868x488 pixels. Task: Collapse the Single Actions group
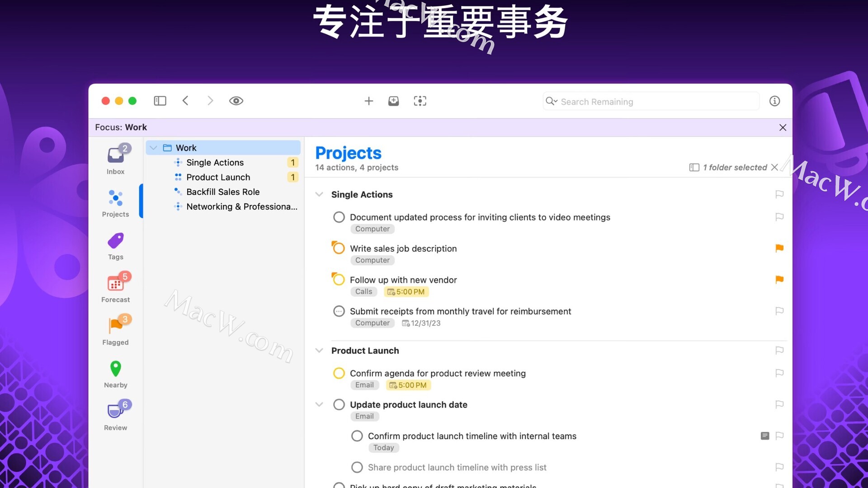tap(319, 194)
